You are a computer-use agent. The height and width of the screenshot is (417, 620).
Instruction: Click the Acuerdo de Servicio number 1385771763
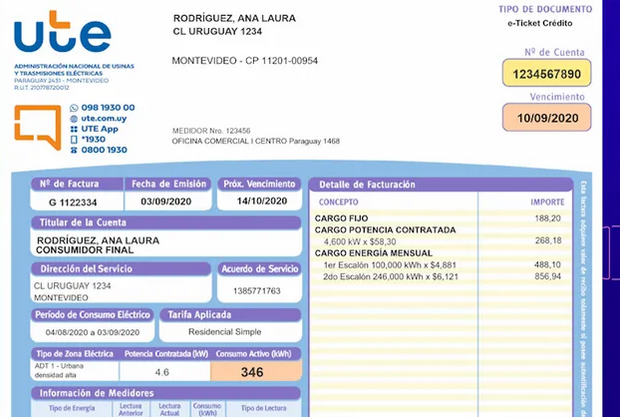[257, 291]
